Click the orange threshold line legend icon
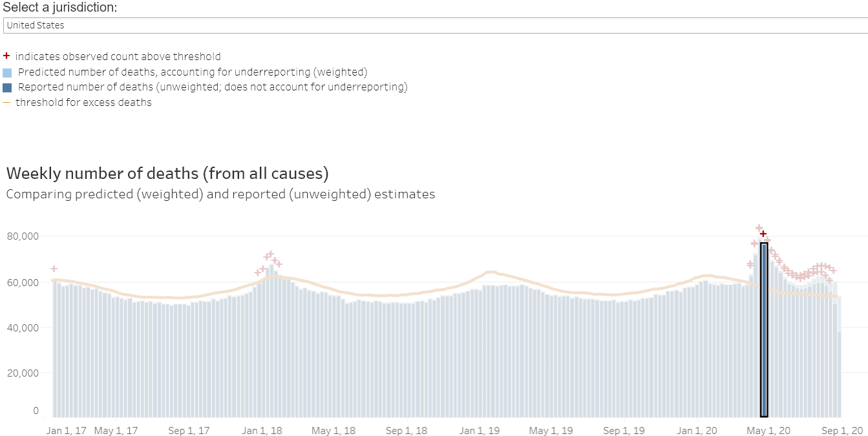The width and height of the screenshot is (868, 436). point(6,102)
